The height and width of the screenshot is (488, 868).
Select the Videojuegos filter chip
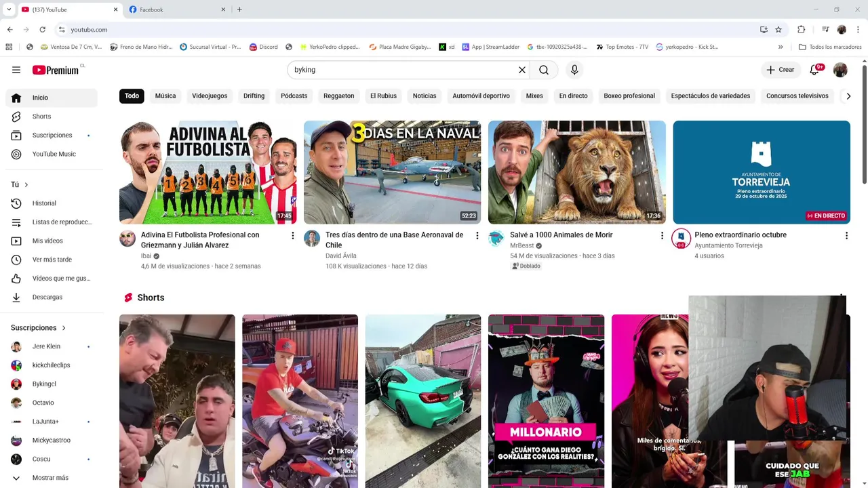pyautogui.click(x=210, y=96)
